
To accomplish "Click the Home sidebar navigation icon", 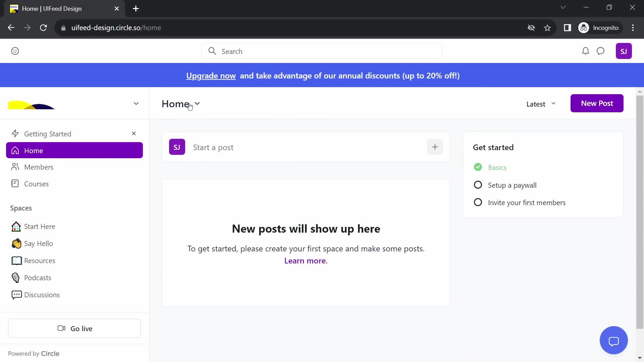I will tap(15, 151).
